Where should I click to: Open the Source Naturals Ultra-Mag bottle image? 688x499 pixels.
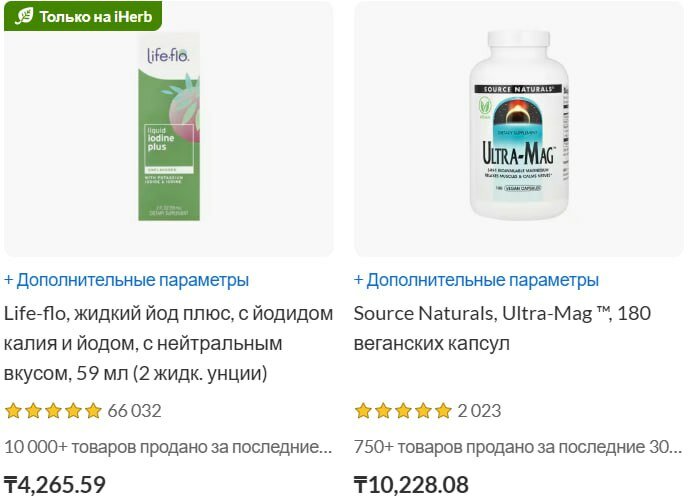click(x=519, y=125)
